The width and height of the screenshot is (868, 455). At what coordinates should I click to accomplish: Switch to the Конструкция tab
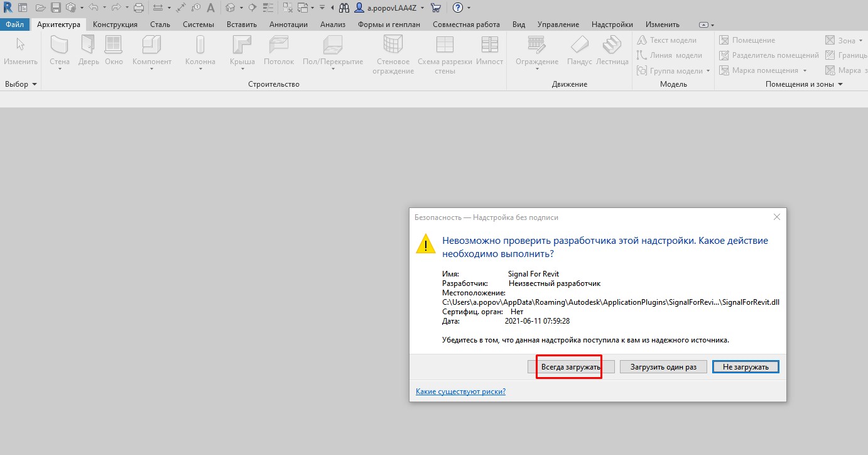[x=115, y=25]
